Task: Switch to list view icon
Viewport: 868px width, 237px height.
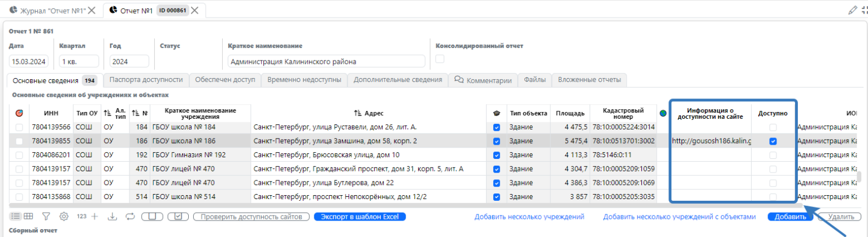Action: 15,216
